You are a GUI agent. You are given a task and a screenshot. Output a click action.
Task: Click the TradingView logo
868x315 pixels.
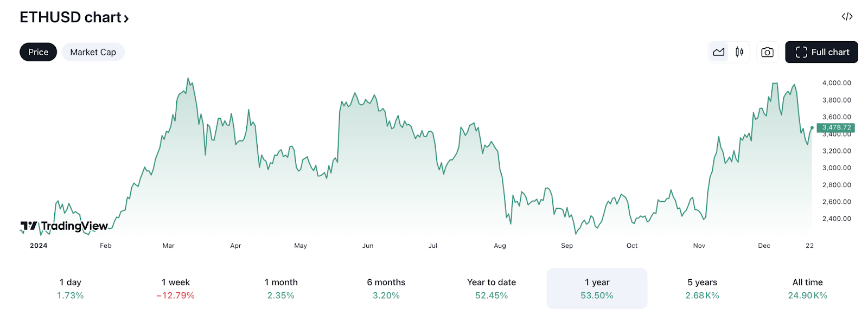pyautogui.click(x=64, y=226)
